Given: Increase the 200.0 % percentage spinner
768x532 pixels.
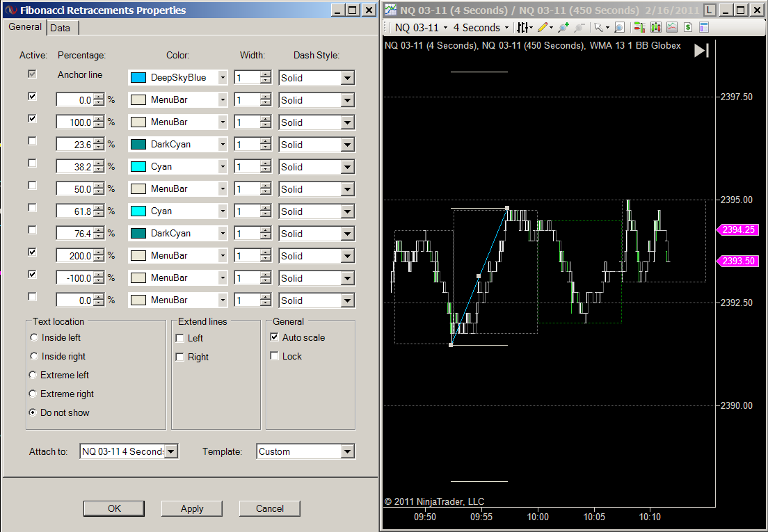Looking at the screenshot, I should [99, 252].
